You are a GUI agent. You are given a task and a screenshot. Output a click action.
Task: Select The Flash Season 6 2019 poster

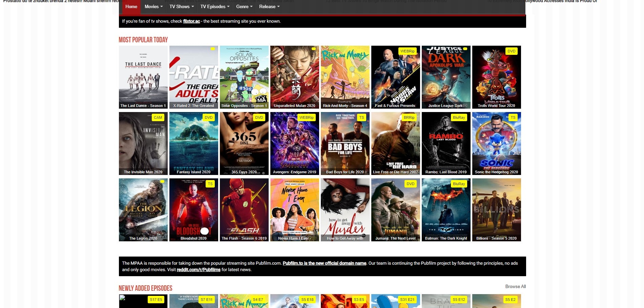pos(244,210)
